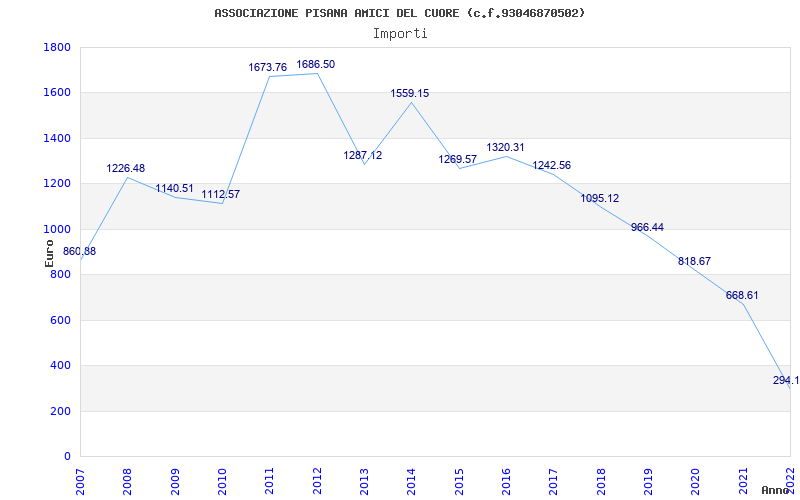
Task: Click the 2017 x-axis year tick
Action: coord(554,481)
